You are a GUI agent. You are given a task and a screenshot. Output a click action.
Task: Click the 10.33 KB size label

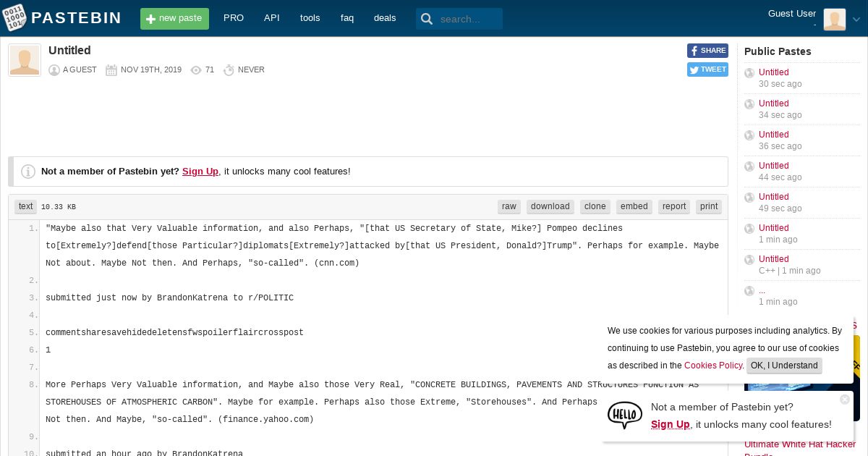click(59, 207)
